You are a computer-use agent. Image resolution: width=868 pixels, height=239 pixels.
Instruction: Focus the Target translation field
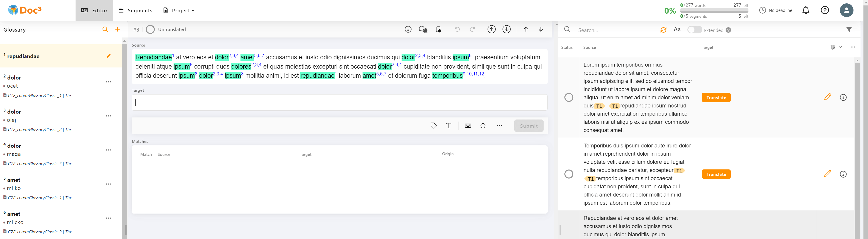click(340, 102)
